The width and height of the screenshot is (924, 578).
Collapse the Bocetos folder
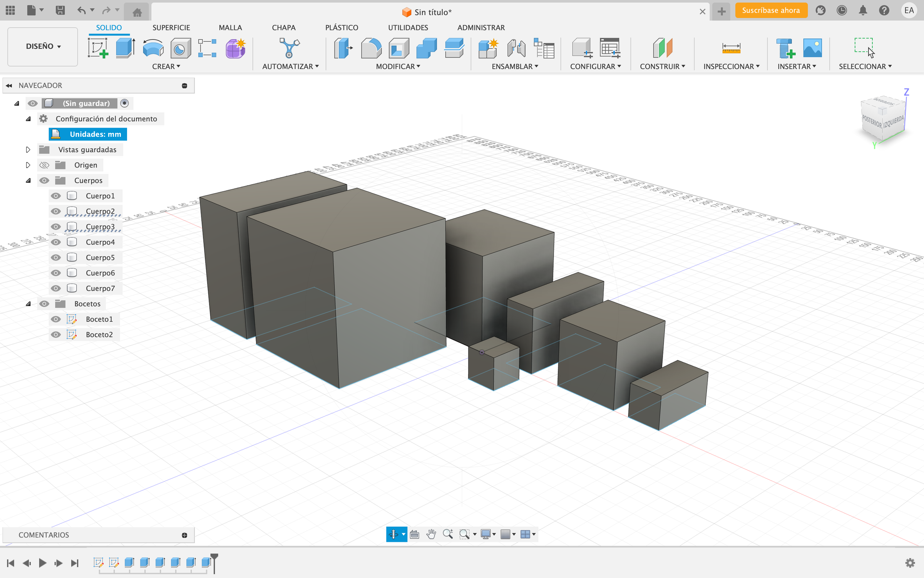[x=28, y=304]
